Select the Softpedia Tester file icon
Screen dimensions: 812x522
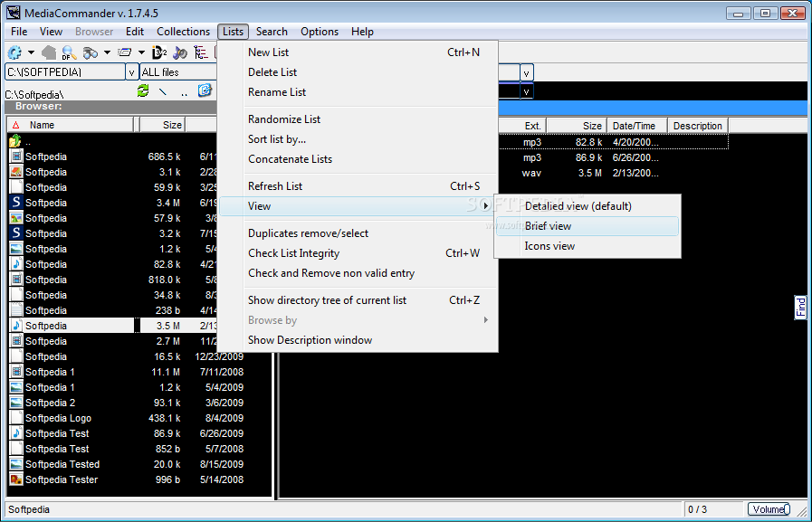[16, 479]
